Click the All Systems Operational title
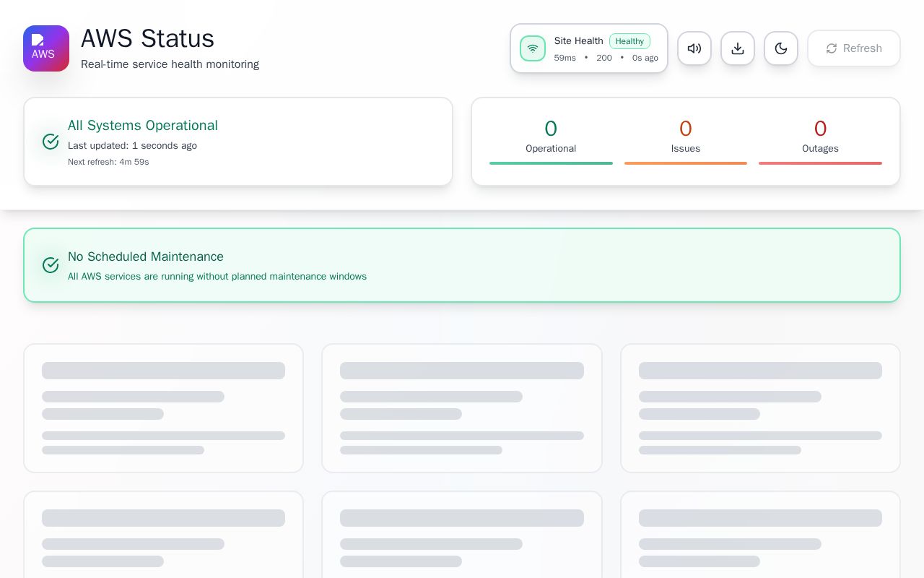 pyautogui.click(x=143, y=125)
